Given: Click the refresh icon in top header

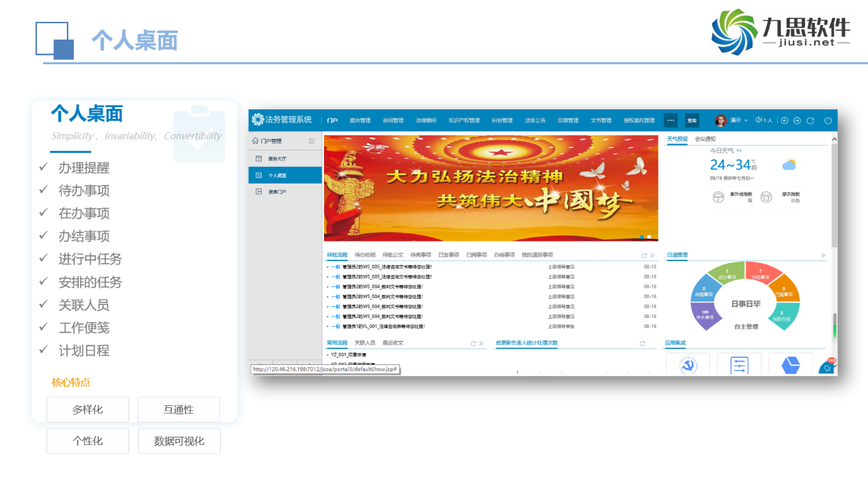Looking at the screenshot, I should [x=810, y=120].
